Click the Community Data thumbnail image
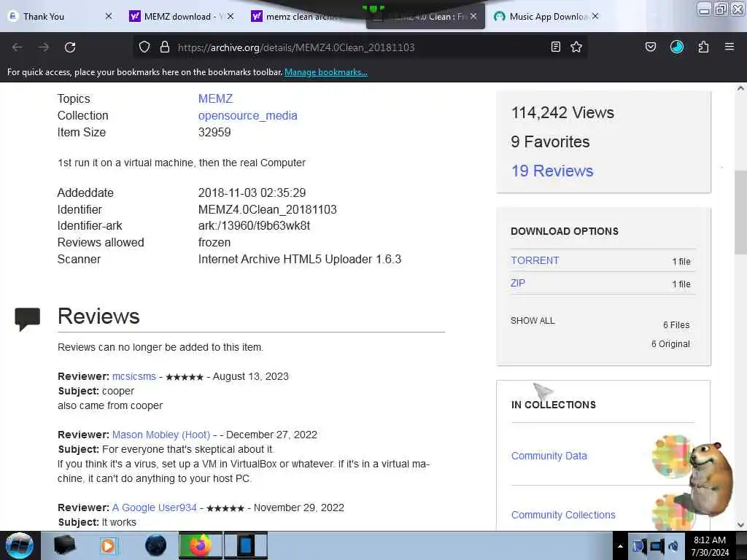Screen dimensions: 747x560 pos(671,456)
